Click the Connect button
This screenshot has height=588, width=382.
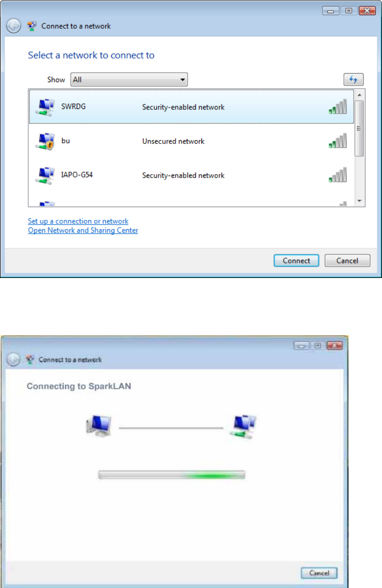[296, 260]
